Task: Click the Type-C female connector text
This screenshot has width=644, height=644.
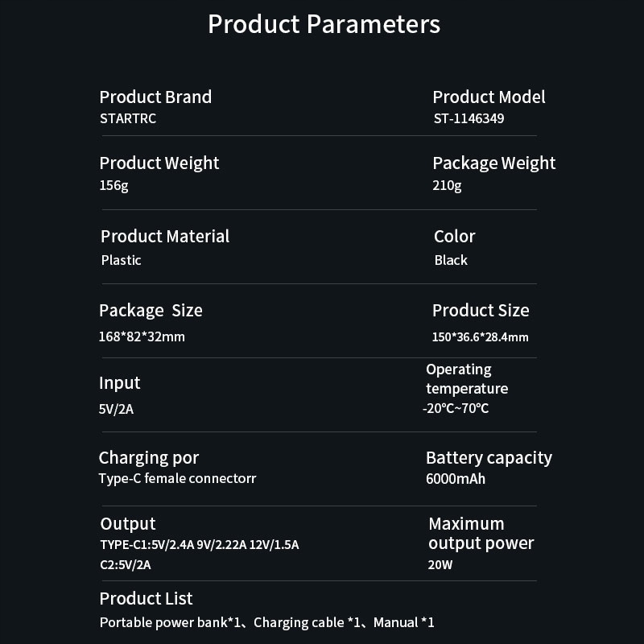Action: [178, 480]
